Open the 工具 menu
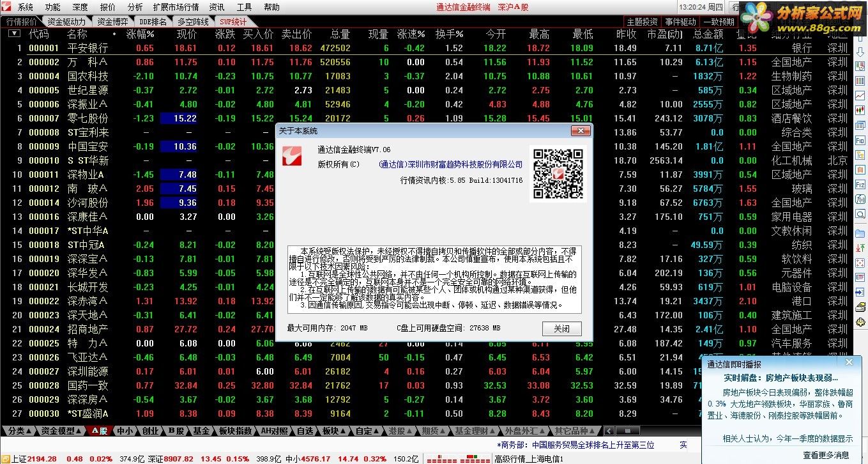The width and height of the screenshot is (868, 464). (244, 7)
